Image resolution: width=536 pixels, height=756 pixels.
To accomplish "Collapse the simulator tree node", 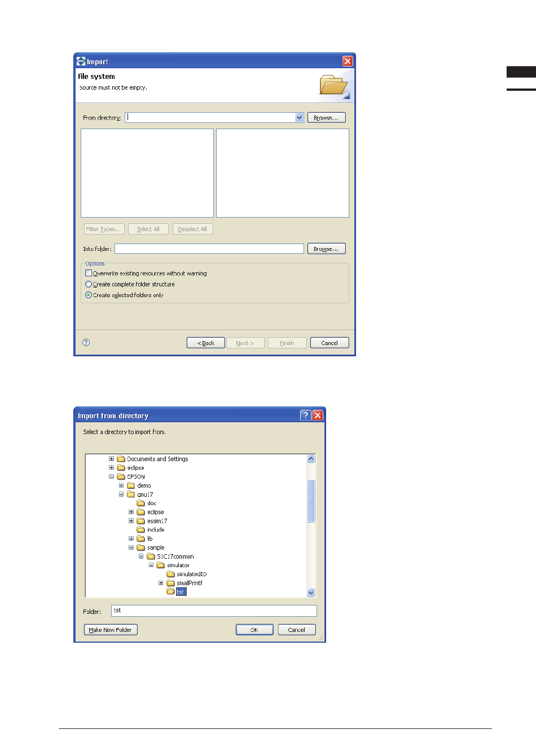I will pos(151,565).
